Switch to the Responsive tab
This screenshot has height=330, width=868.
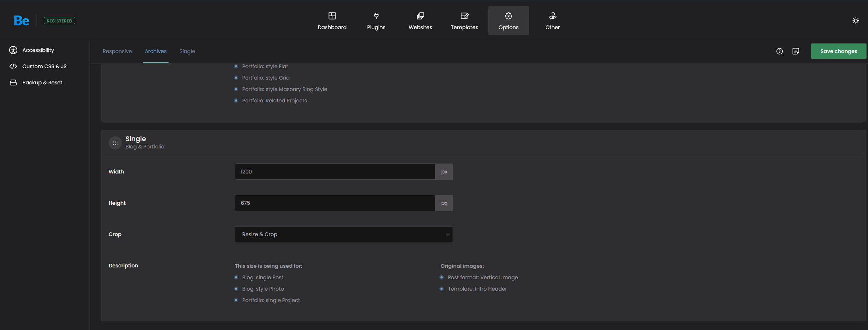click(x=117, y=51)
